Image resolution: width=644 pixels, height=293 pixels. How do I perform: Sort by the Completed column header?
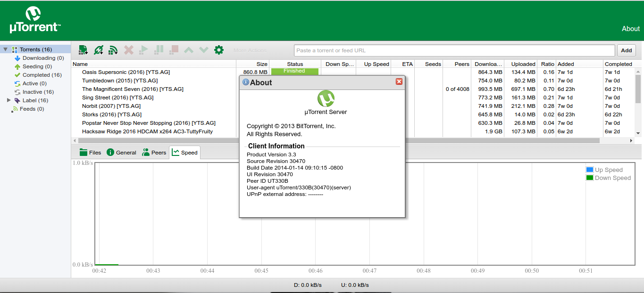click(x=619, y=64)
